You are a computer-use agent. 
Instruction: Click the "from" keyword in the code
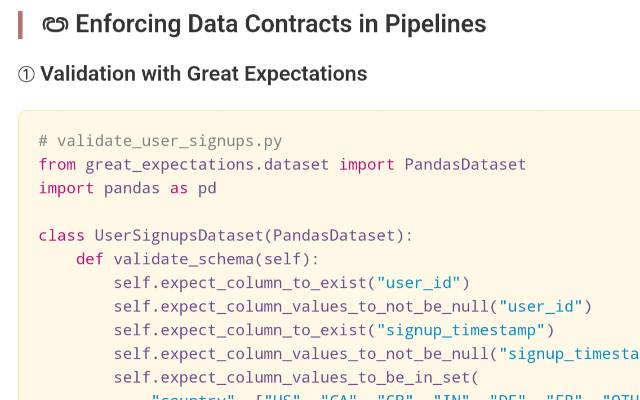pos(57,164)
